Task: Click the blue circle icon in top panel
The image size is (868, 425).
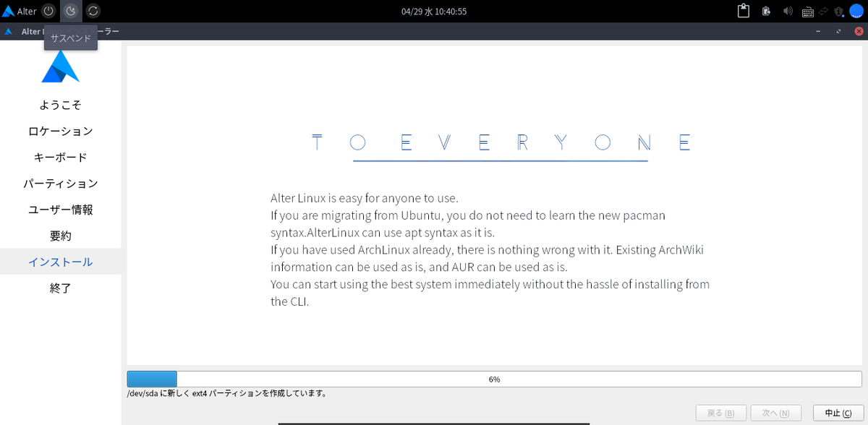Action: click(856, 11)
